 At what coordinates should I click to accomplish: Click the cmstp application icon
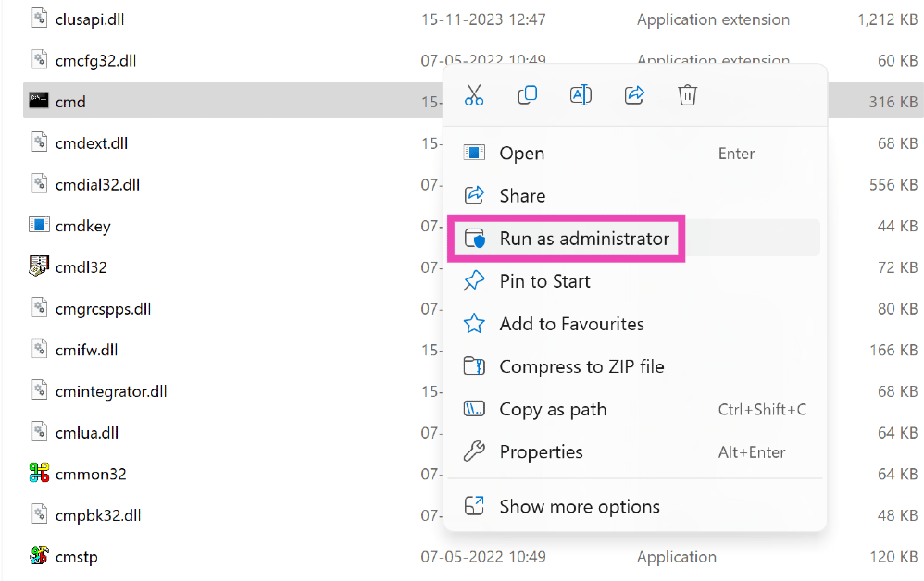click(38, 556)
